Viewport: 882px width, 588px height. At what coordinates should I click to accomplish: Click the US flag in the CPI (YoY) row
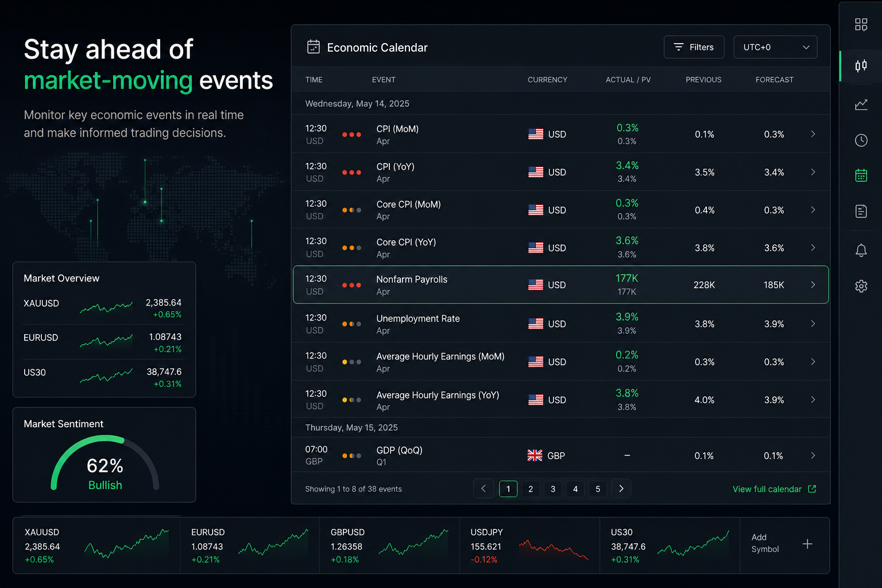[535, 172]
